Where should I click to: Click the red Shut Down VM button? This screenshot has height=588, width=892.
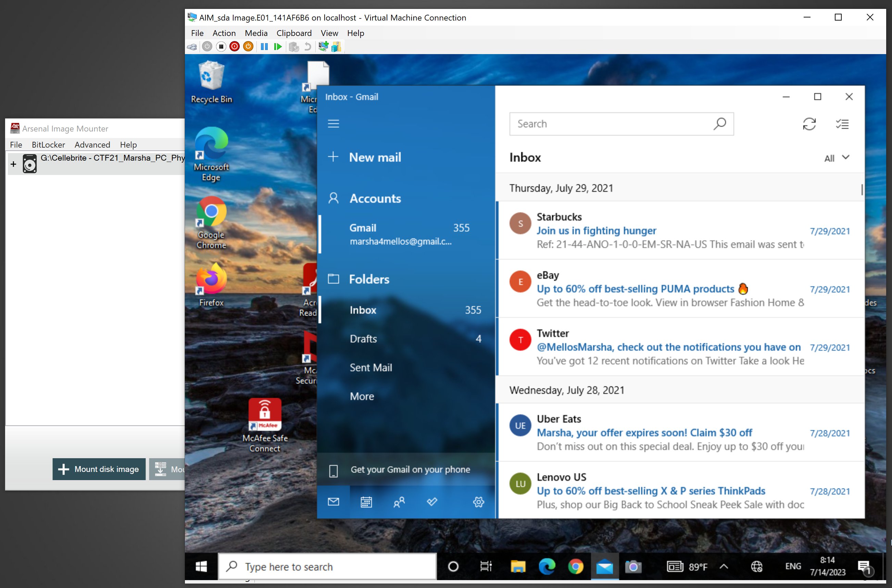point(234,47)
